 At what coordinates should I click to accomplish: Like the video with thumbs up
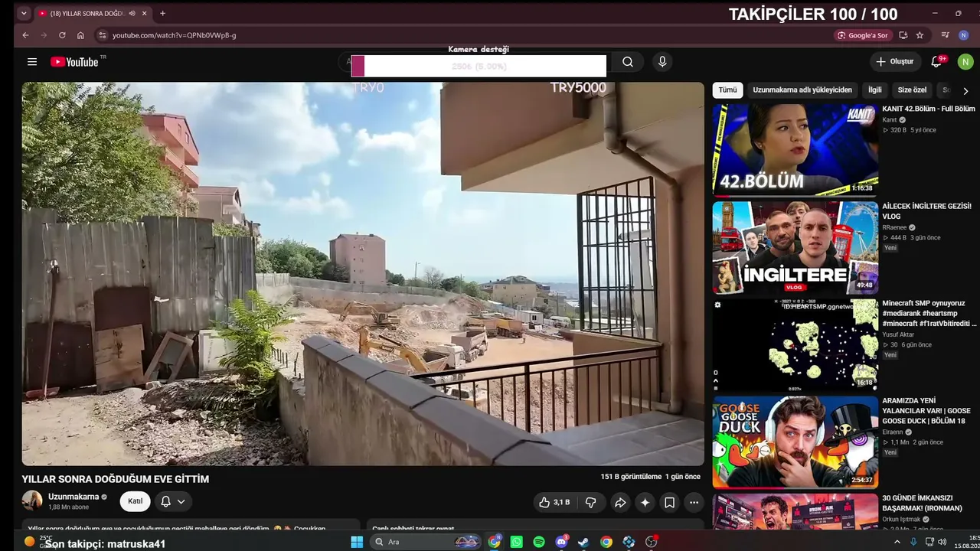[x=554, y=502]
